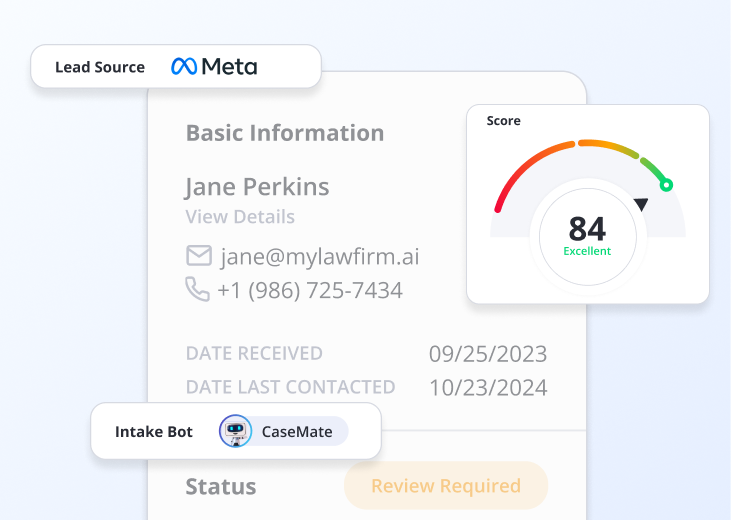Click the CaseMate robot avatar
The image size is (731, 520).
(x=235, y=431)
